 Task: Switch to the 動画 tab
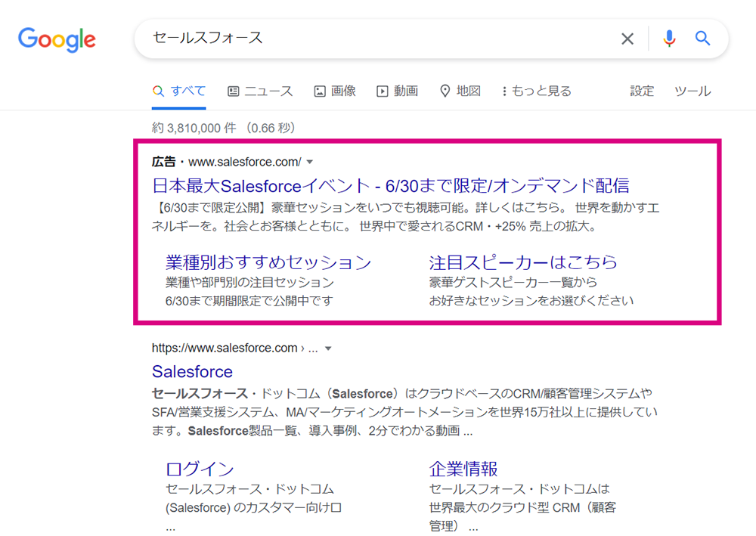pos(398,91)
